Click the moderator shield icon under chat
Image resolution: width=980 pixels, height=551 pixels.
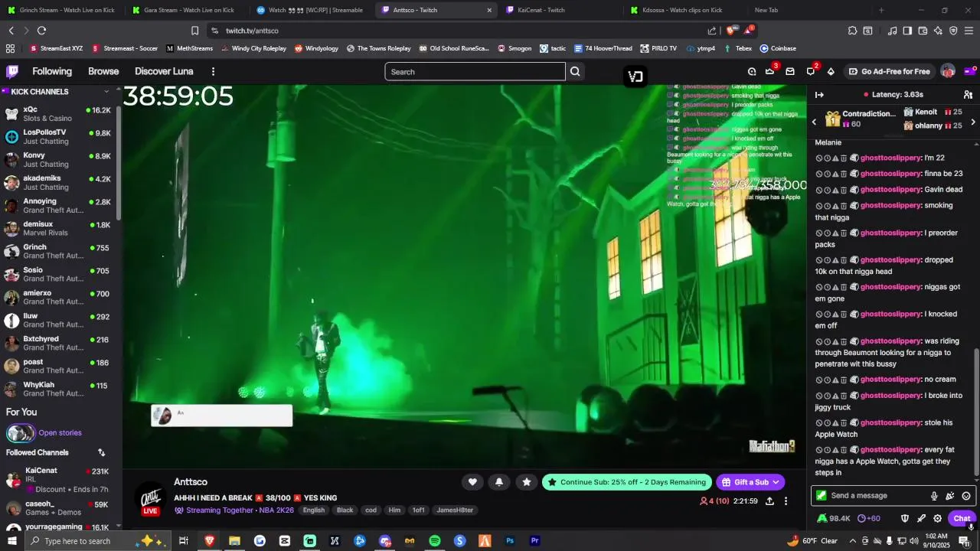click(905, 518)
